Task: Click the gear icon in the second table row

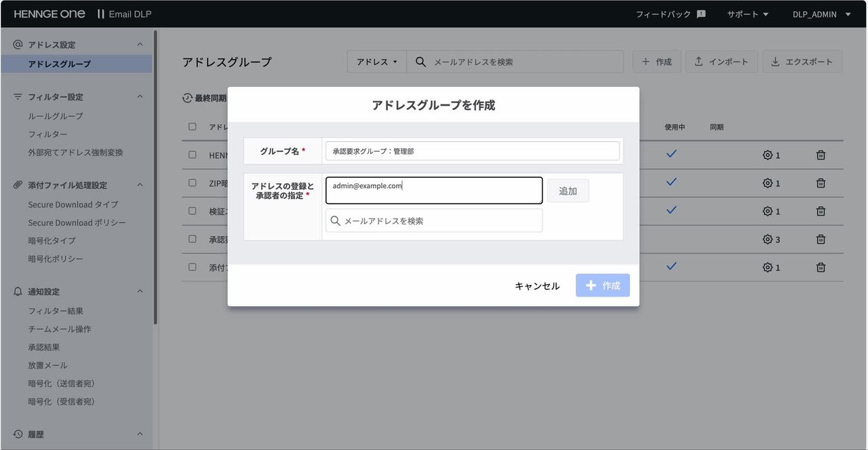Action: 768,183
